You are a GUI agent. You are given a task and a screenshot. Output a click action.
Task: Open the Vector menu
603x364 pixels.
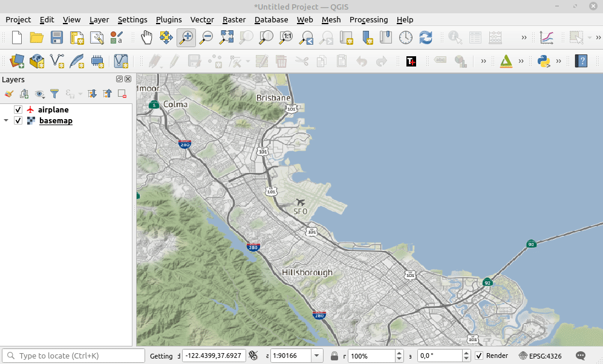pyautogui.click(x=202, y=19)
